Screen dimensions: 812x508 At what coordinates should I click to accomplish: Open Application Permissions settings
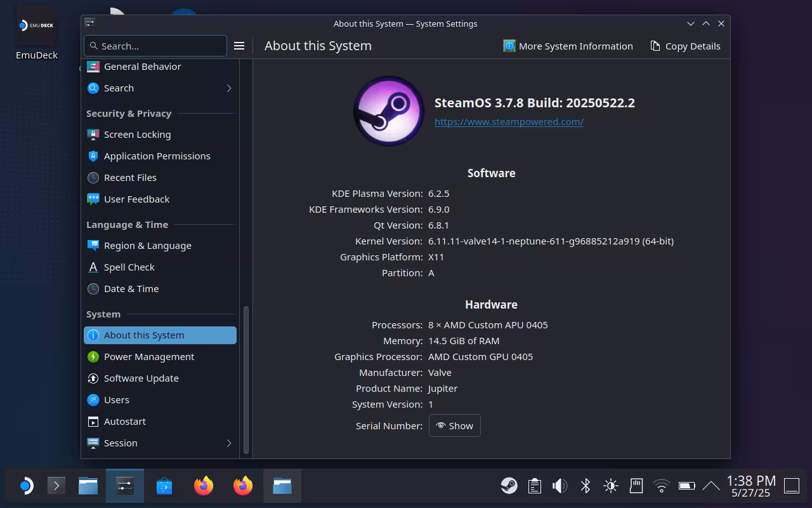coord(160,156)
